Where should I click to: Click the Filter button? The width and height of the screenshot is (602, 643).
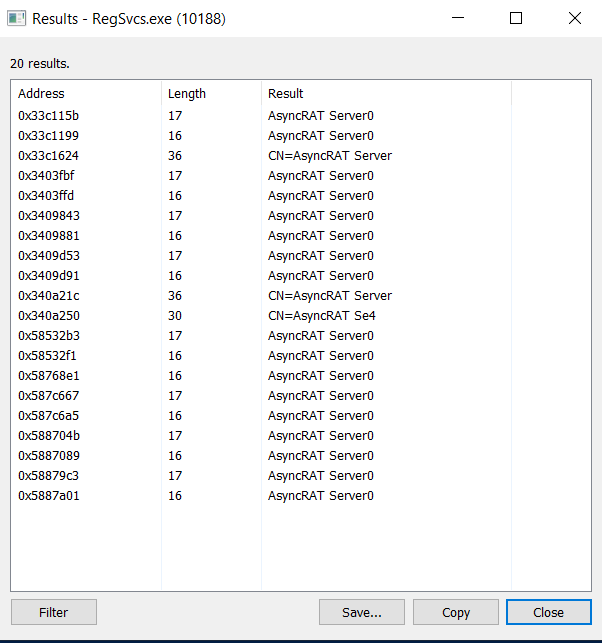pos(54,612)
